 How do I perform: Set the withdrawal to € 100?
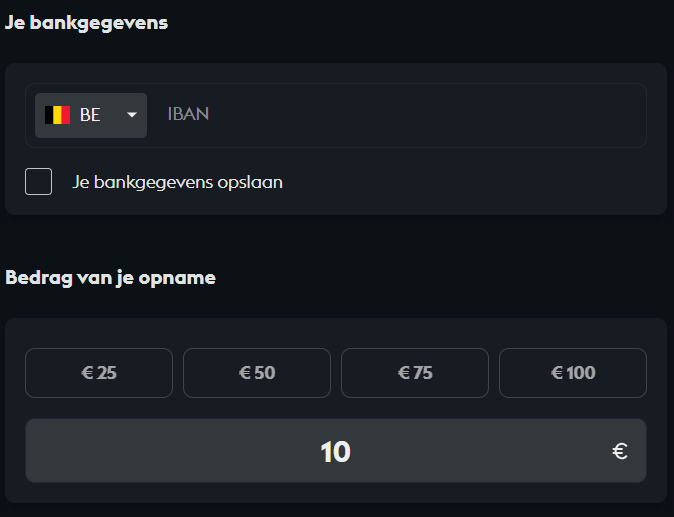pyautogui.click(x=573, y=373)
